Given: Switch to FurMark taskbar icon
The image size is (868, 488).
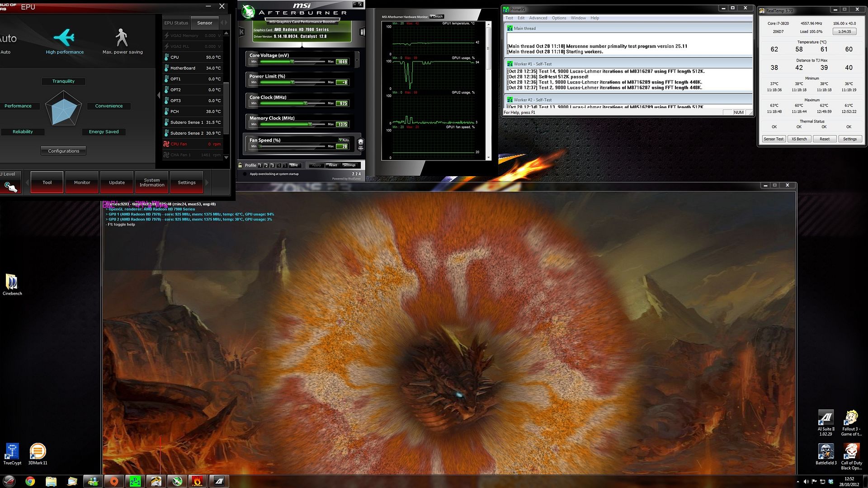Looking at the screenshot, I should 198,481.
